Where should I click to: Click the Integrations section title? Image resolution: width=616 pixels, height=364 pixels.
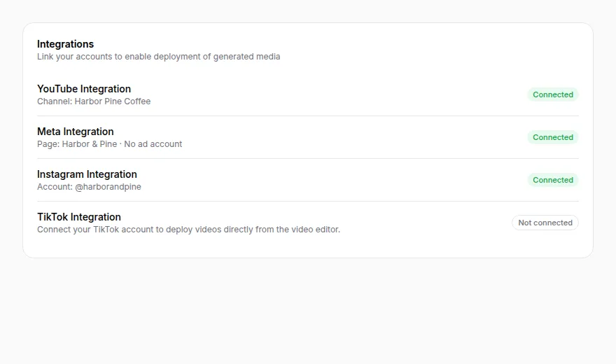click(x=66, y=44)
